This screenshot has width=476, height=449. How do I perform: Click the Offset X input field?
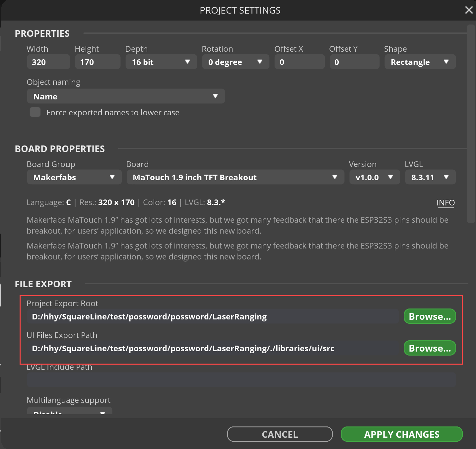pos(299,62)
